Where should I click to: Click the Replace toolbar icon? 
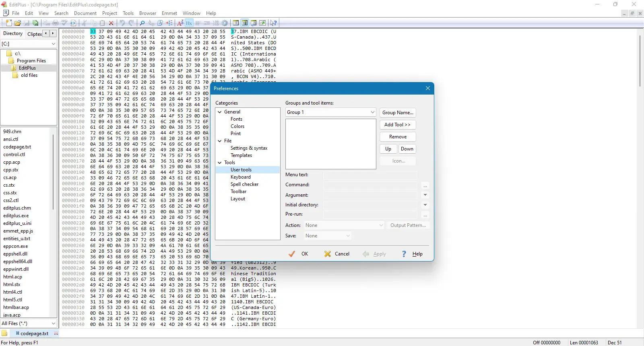coord(151,23)
